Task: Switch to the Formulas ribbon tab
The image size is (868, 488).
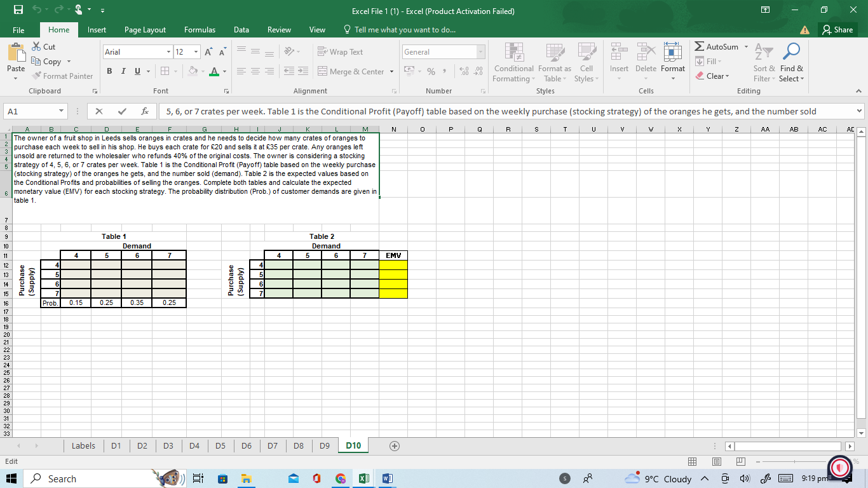Action: 200,30
